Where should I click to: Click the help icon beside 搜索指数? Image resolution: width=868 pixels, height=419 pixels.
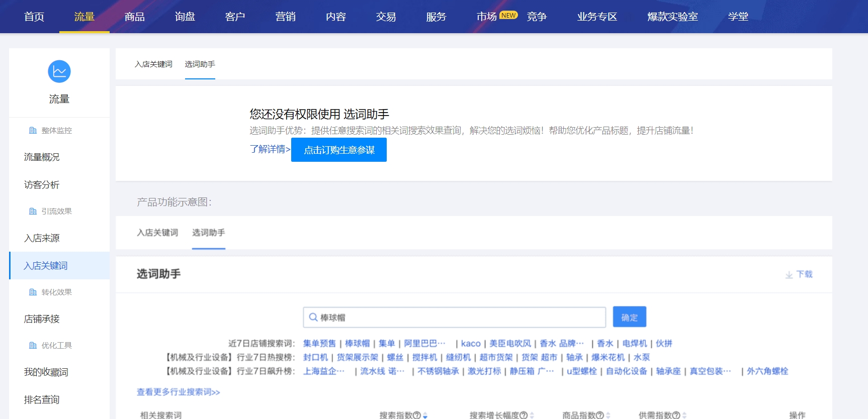[x=417, y=415]
